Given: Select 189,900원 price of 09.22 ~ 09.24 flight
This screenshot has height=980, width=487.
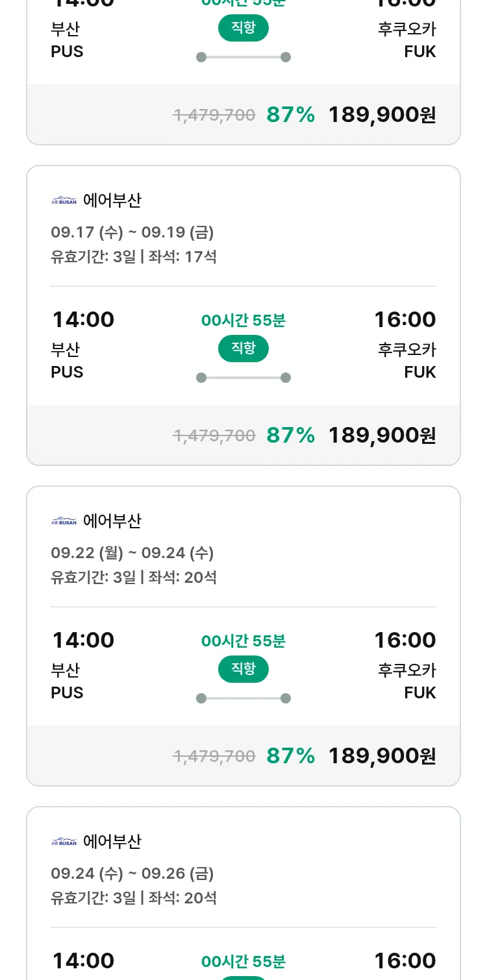Looking at the screenshot, I should click(x=382, y=755).
